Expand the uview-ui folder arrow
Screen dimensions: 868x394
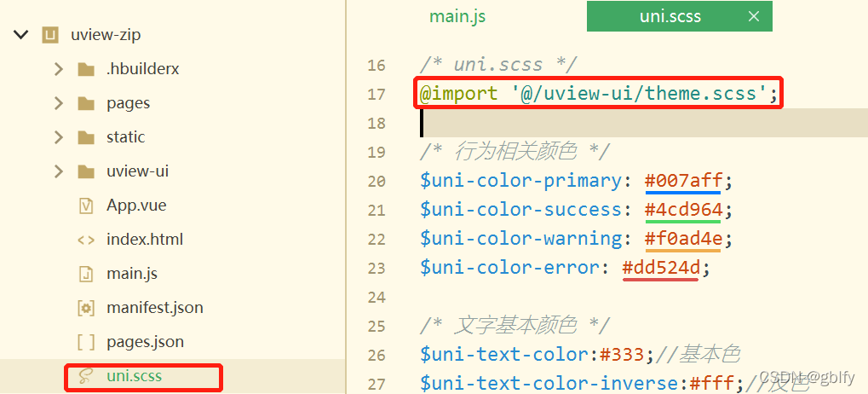pos(59,171)
